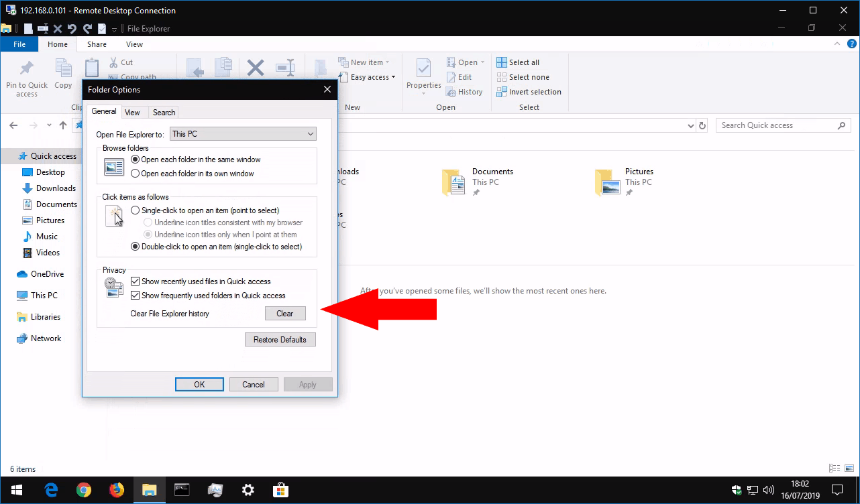This screenshot has height=504, width=860.
Task: Click the Back arrow navigation icon
Action: (14, 125)
